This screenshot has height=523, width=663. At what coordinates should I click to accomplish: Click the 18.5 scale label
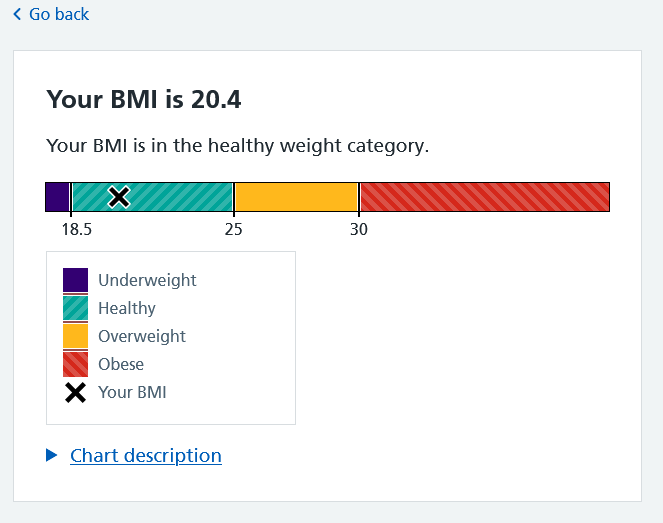[x=76, y=229]
